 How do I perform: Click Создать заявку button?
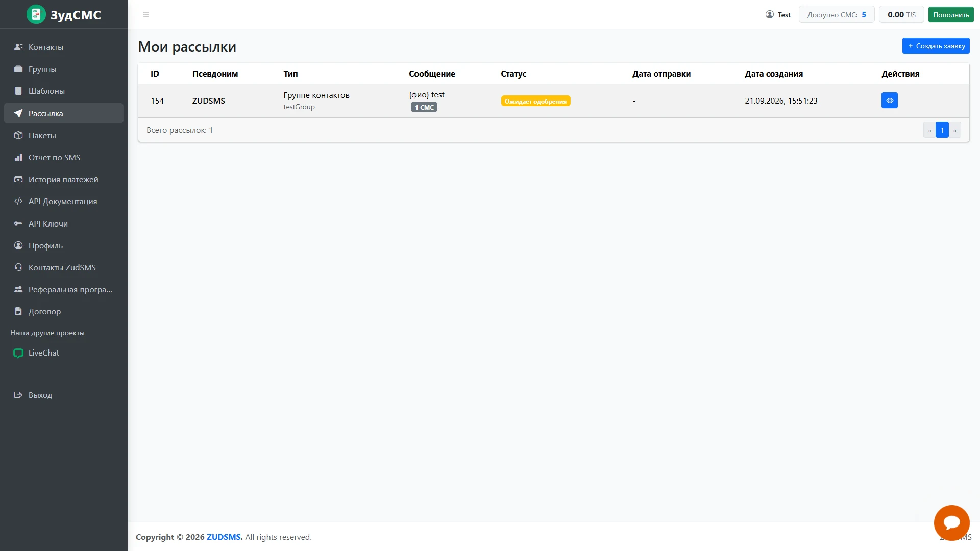(936, 46)
